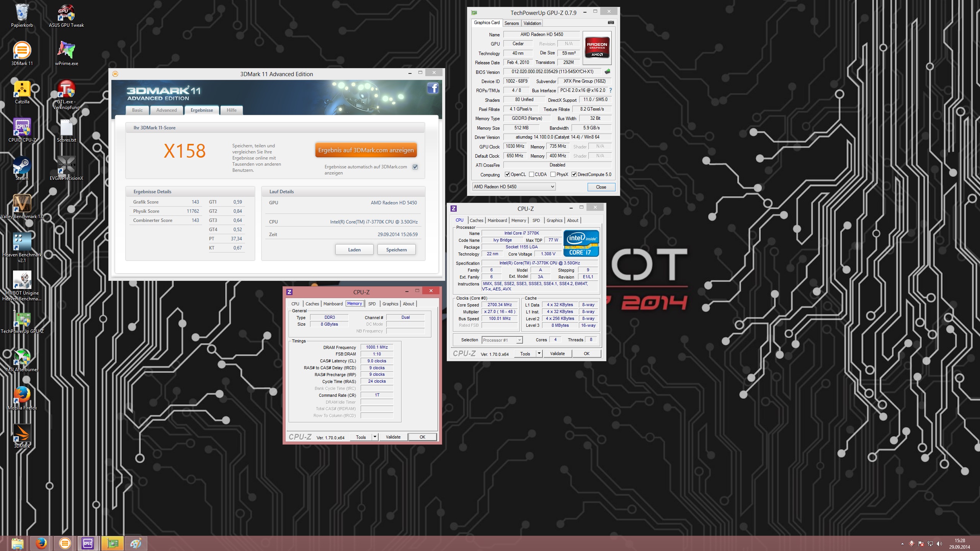Launch 3DMark desktop shortcut
This screenshot has height=551, width=980.
22,436
